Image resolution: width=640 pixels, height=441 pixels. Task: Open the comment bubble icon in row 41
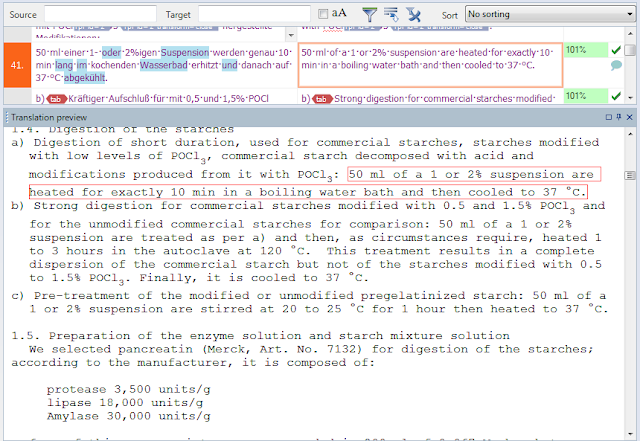(x=616, y=65)
